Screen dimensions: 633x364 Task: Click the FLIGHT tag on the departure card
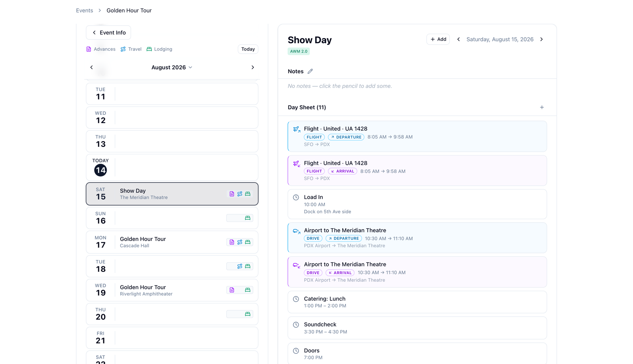click(315, 137)
